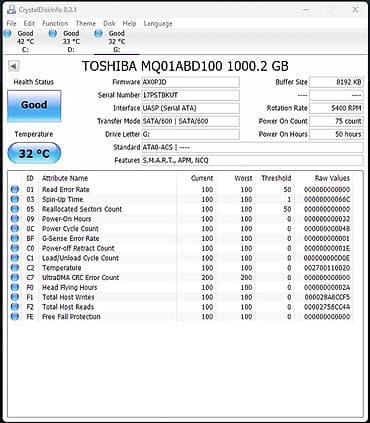Click the 32 °C temperature button

click(34, 153)
